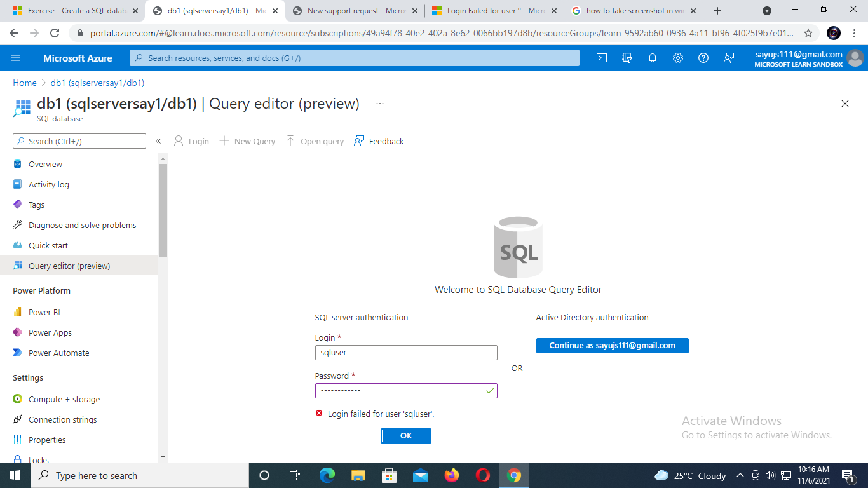Image resolution: width=868 pixels, height=488 pixels.
Task: Click the Password input field
Action: [406, 391]
